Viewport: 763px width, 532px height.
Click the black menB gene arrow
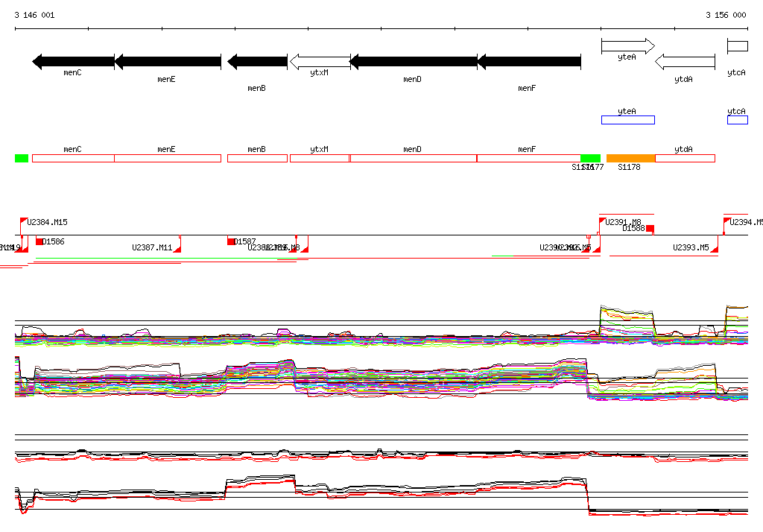[x=257, y=62]
